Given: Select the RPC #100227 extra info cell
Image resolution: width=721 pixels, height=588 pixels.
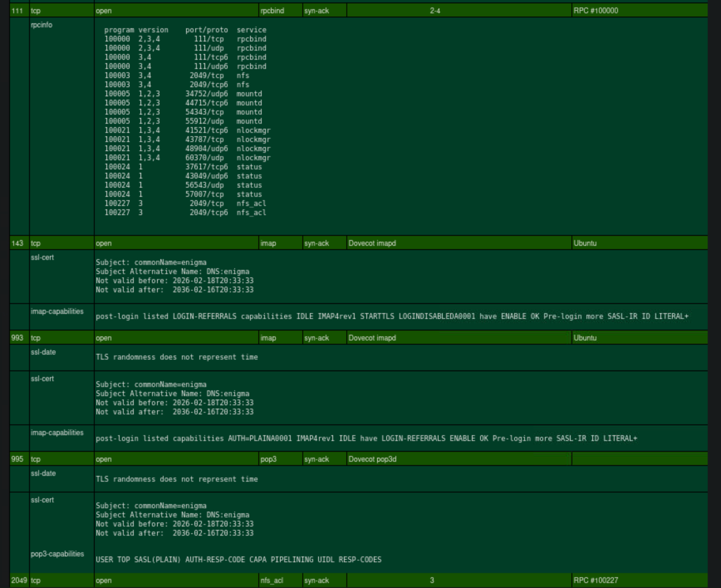Looking at the screenshot, I should pos(639,580).
